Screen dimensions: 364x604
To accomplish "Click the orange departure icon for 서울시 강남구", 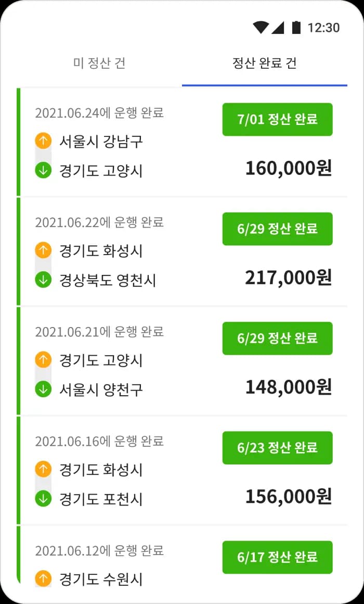I will (43, 141).
